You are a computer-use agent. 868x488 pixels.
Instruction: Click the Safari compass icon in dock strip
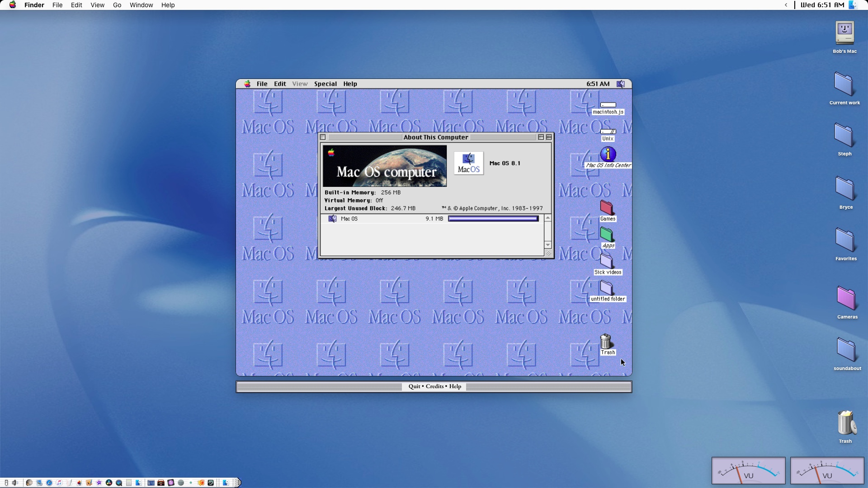pyautogui.click(x=49, y=483)
